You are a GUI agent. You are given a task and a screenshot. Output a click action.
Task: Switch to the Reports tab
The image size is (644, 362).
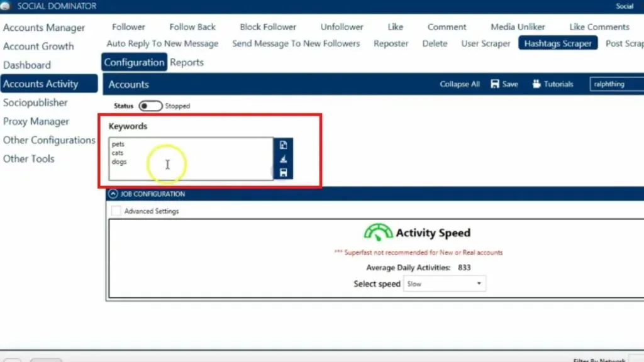pos(187,62)
